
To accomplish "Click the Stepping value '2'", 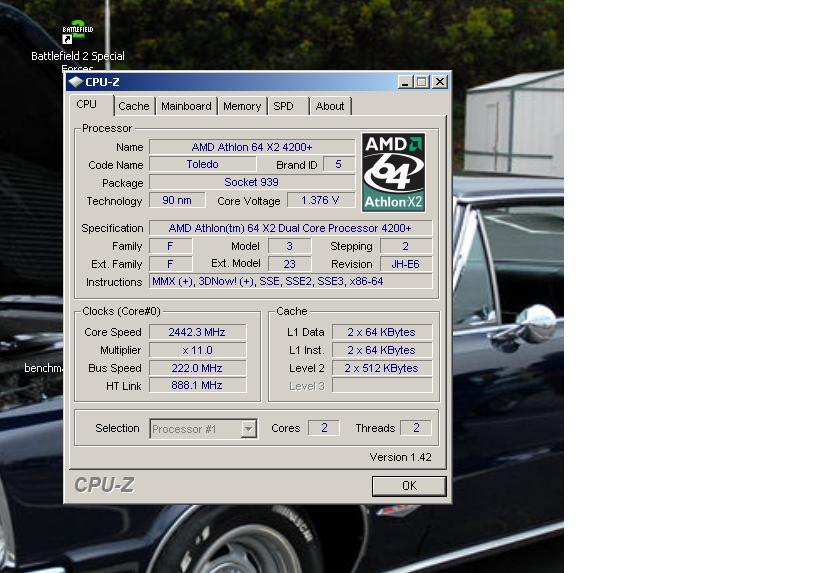I will pos(406,246).
